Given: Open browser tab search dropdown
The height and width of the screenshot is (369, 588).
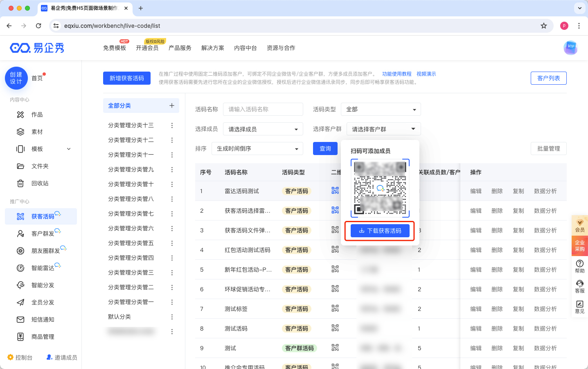Looking at the screenshot, I should point(580,8).
